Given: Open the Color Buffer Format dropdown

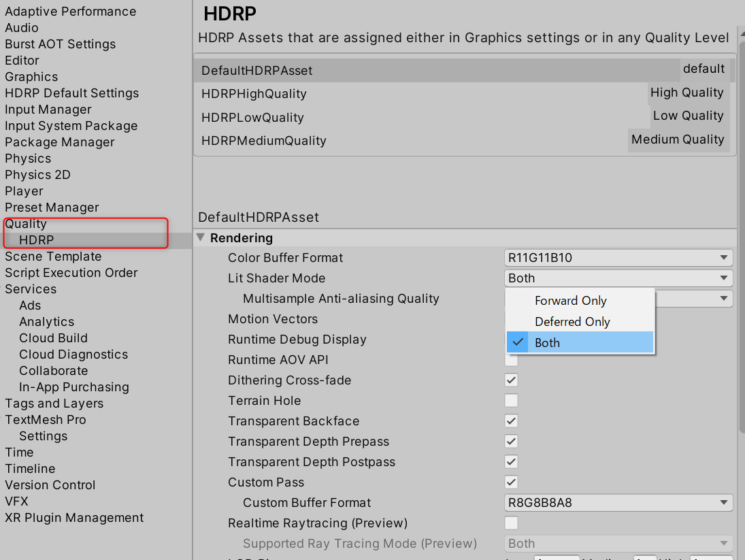Looking at the screenshot, I should click(x=617, y=258).
